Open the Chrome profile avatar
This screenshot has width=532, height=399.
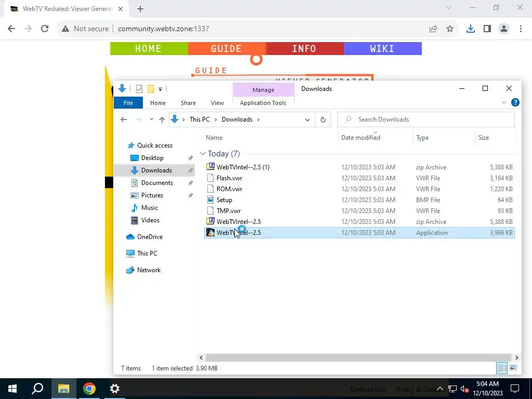(x=504, y=29)
